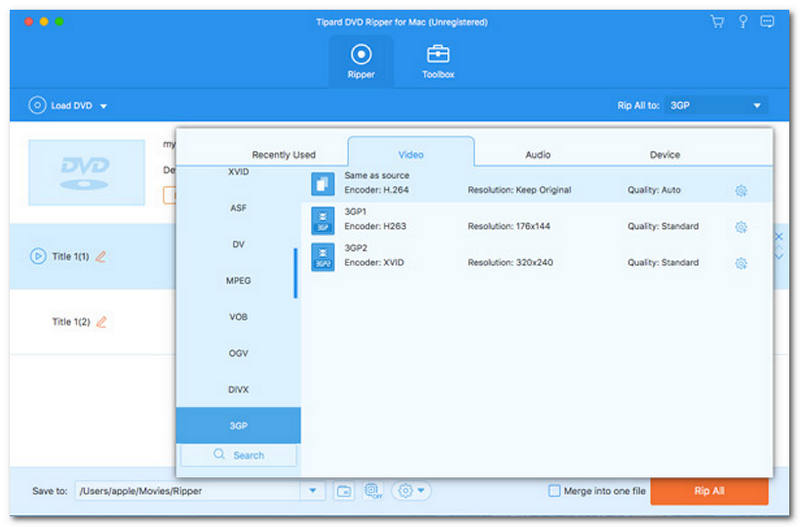Screen dimensions: 800x527
Task: Click Encoder: H.264 text
Action: point(377,190)
